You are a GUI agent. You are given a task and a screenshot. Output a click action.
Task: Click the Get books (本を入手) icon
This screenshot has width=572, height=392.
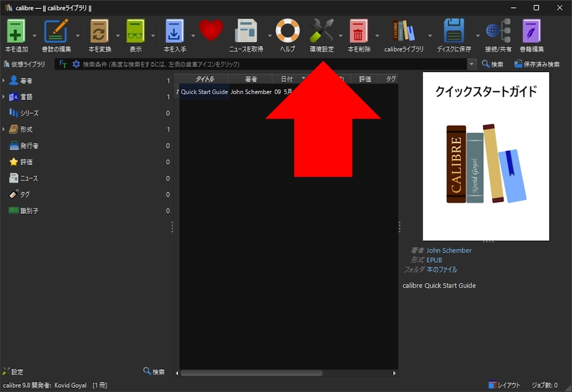coord(175,31)
